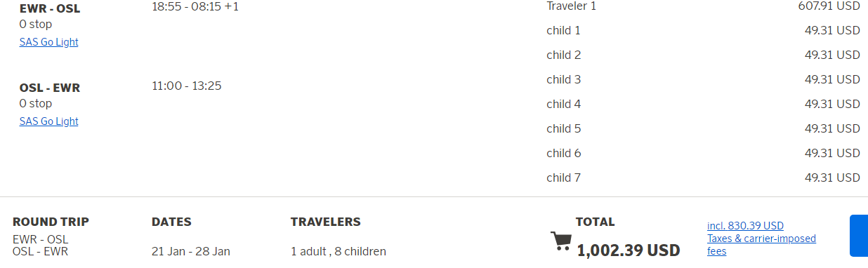Click the DATES heading
Screen dimensions: 868x268
[171, 222]
